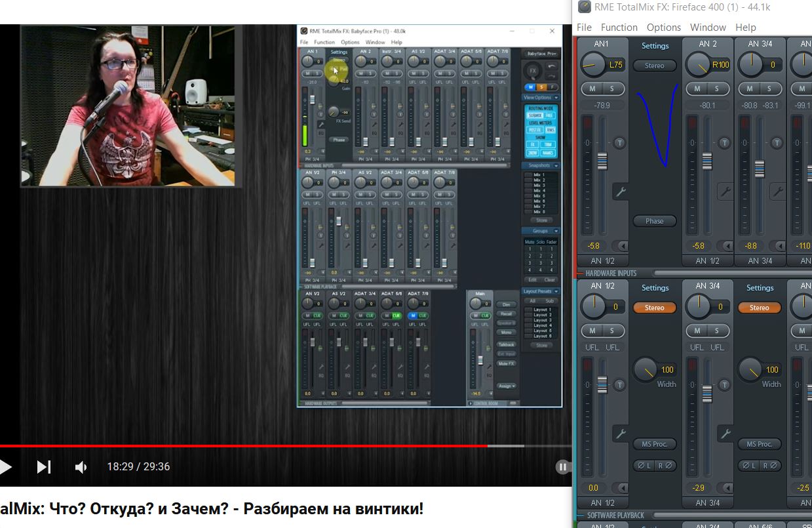Click MS Proc. in software playback AN 1/2 settings

pyautogui.click(x=654, y=444)
